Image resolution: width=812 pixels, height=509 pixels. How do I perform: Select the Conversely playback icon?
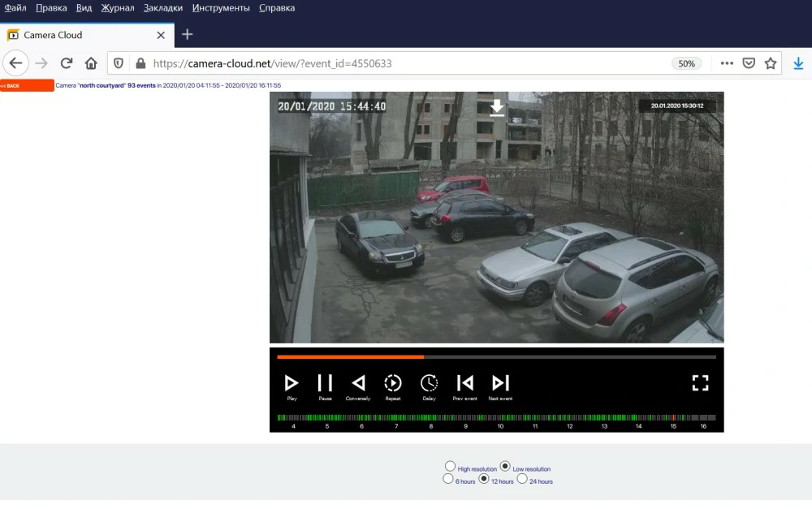coord(359,383)
